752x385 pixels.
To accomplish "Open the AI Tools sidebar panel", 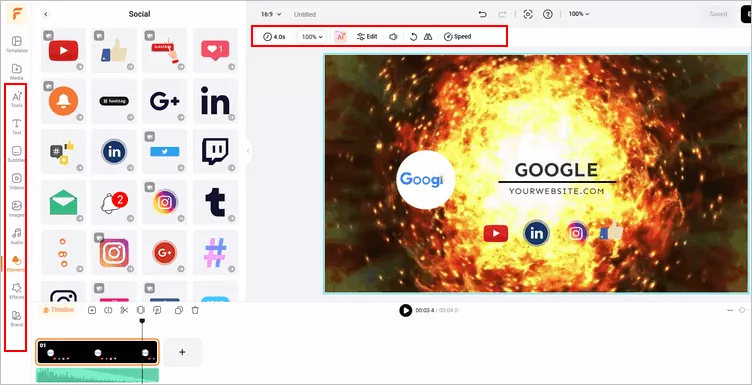I will pos(16,99).
